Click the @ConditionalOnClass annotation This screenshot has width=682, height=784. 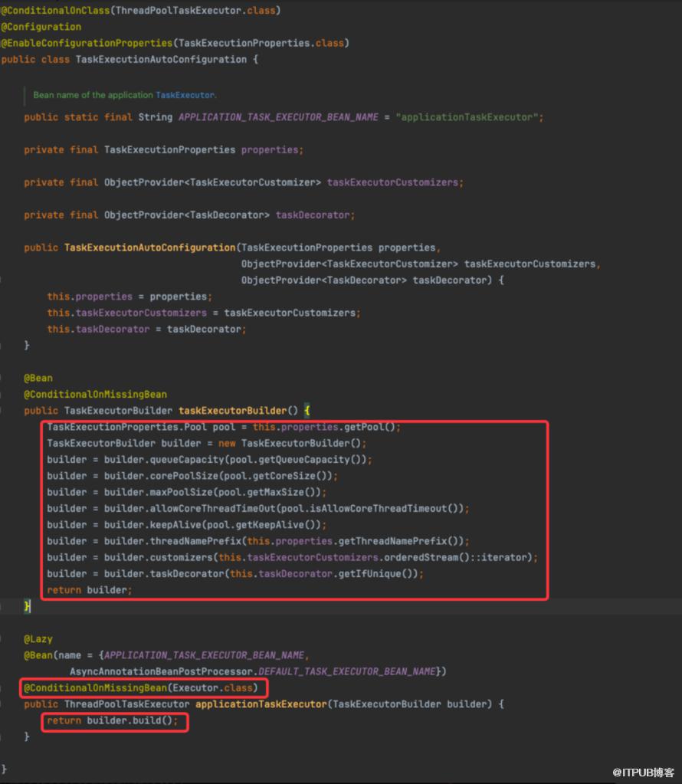(55, 11)
